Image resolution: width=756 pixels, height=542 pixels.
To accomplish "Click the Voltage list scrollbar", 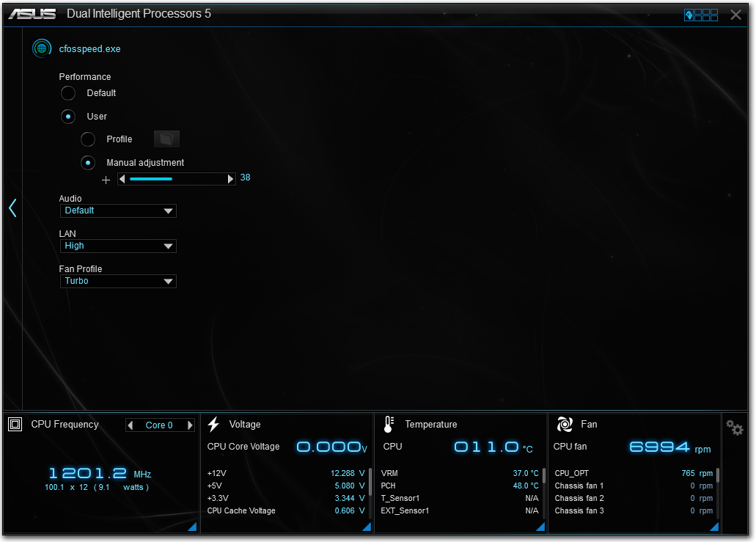I will click(370, 482).
